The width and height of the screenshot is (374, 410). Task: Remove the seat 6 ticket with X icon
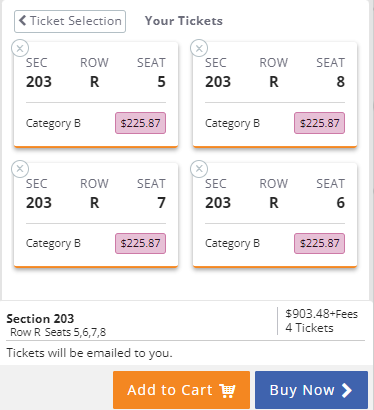199,169
